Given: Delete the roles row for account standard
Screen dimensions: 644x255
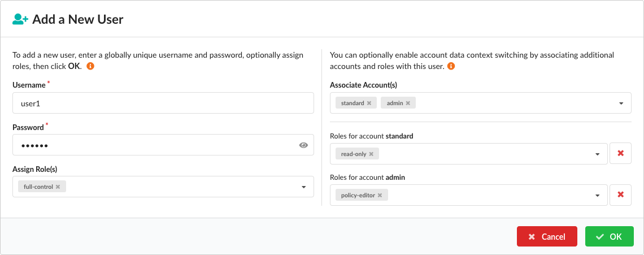Looking at the screenshot, I should [x=620, y=153].
